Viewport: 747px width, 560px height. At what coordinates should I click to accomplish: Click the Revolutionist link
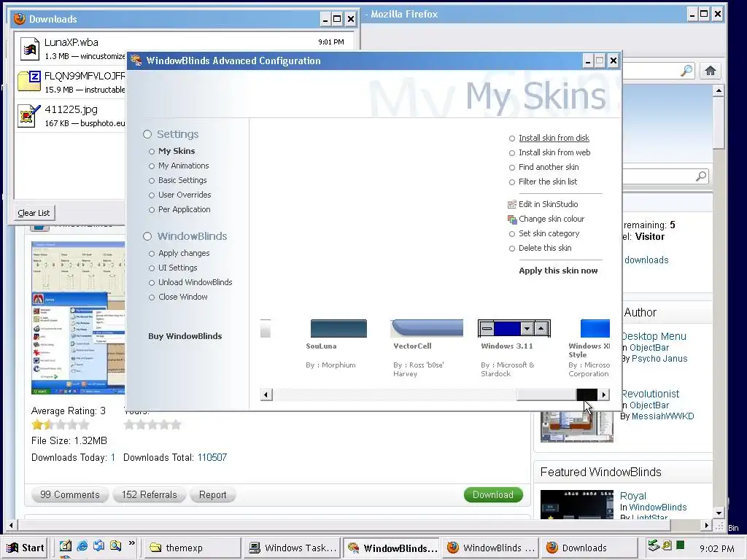[650, 394]
